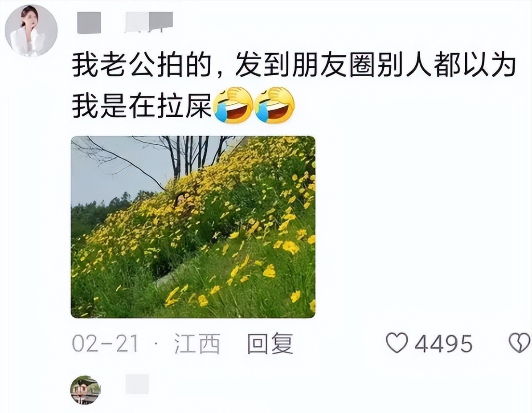Reply to the comment via 回复
Viewport: 532px width, 413px height.
[x=270, y=343]
